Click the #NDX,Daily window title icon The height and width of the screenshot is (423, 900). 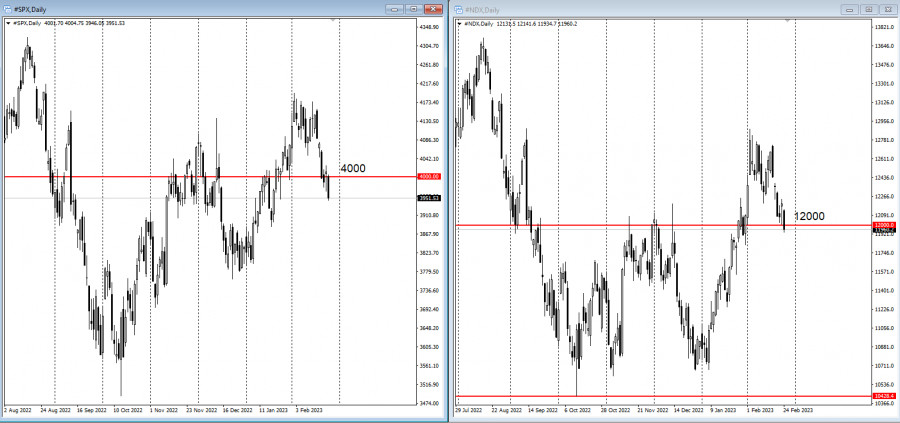pyautogui.click(x=459, y=10)
